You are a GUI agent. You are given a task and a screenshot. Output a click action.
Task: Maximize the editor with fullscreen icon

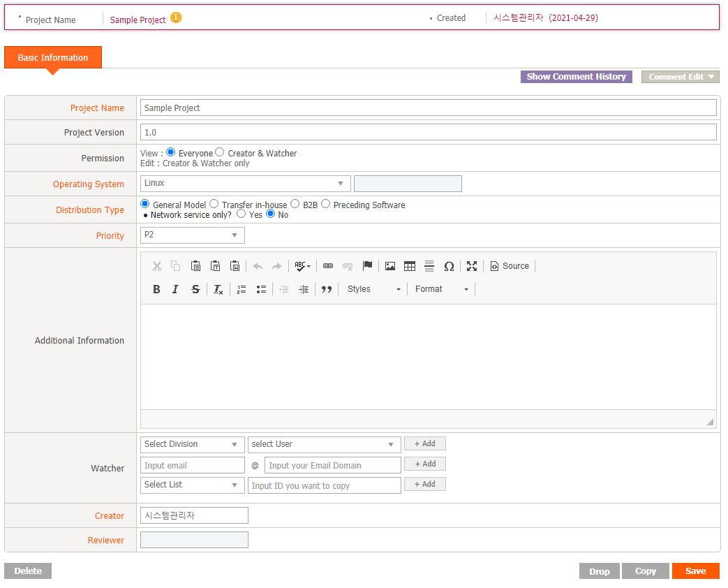[x=472, y=266]
